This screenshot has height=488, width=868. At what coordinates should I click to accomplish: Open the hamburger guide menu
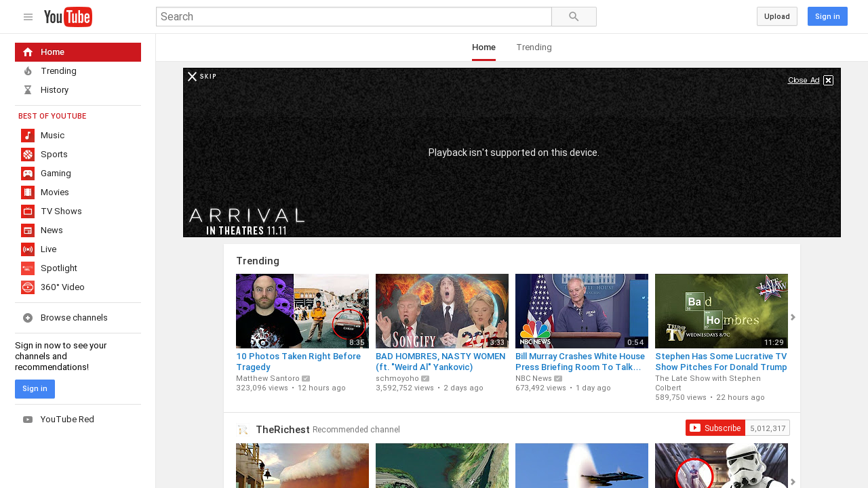tap(28, 17)
